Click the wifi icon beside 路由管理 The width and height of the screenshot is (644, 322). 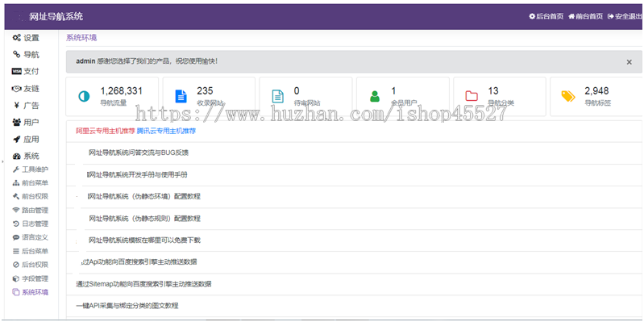pos(16,210)
